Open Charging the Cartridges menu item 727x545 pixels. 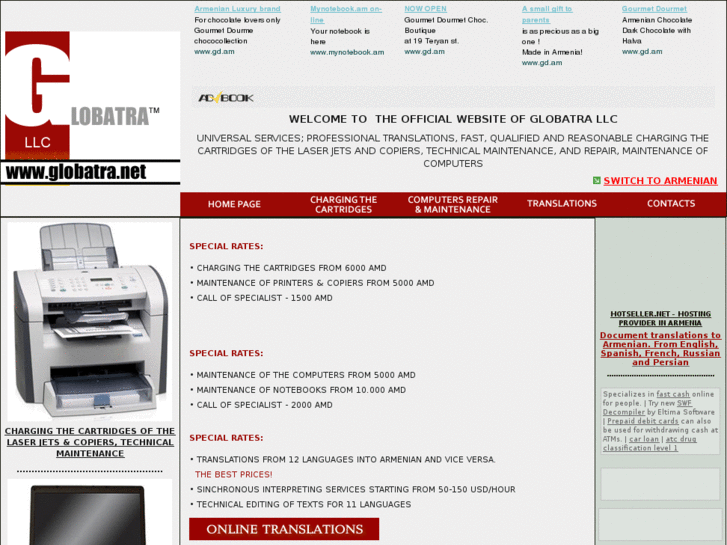coord(344,205)
